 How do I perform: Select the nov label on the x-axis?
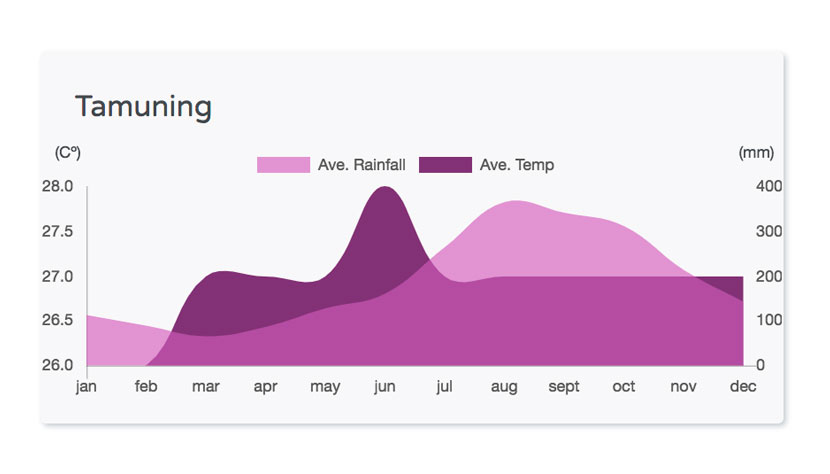coord(683,387)
